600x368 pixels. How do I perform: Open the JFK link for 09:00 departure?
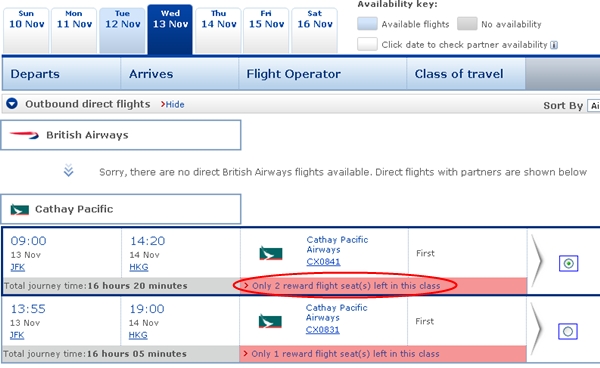(x=18, y=267)
